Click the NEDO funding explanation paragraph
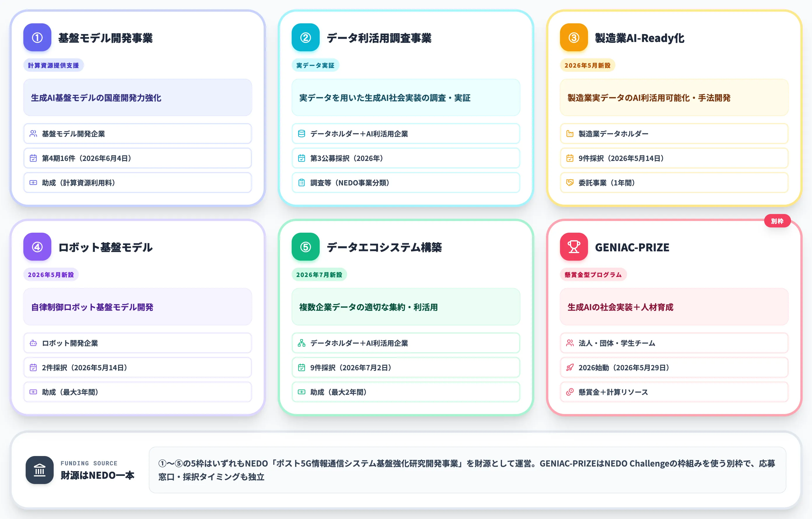Image resolution: width=812 pixels, height=519 pixels. 467,470
